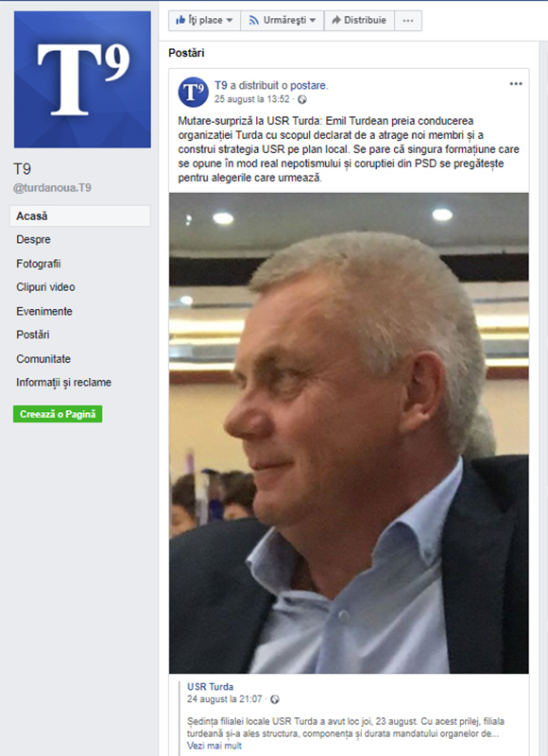Click the globe icon next to 24 august

point(275,699)
